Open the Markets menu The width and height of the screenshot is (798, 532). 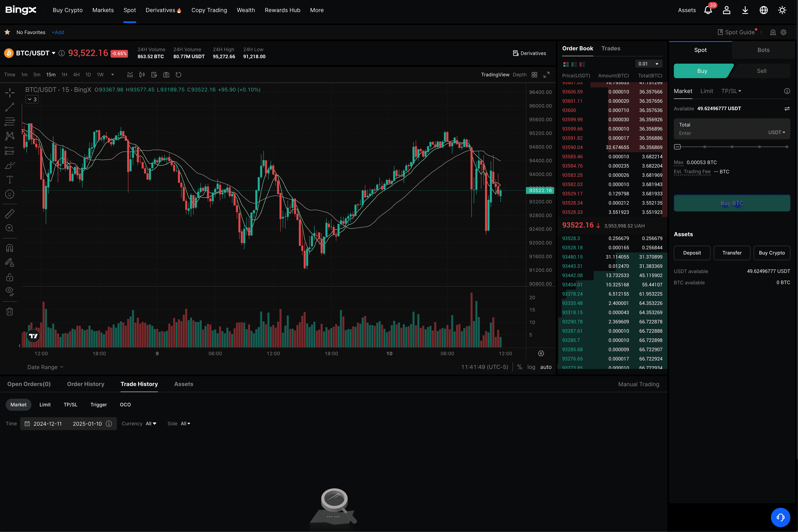coord(103,10)
